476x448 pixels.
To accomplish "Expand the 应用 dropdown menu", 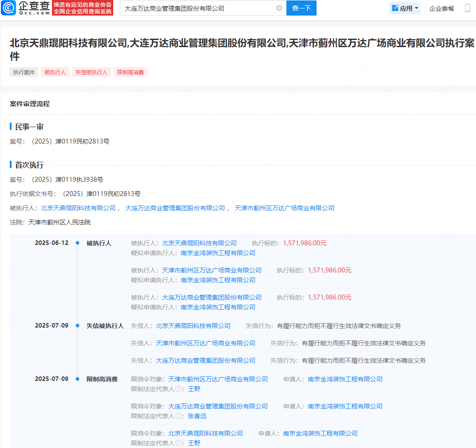I will (x=405, y=8).
